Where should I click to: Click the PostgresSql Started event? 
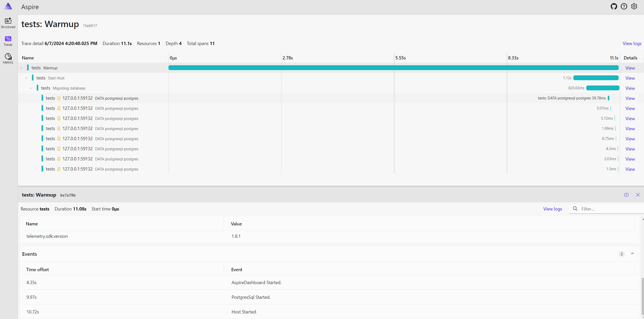pos(251,297)
